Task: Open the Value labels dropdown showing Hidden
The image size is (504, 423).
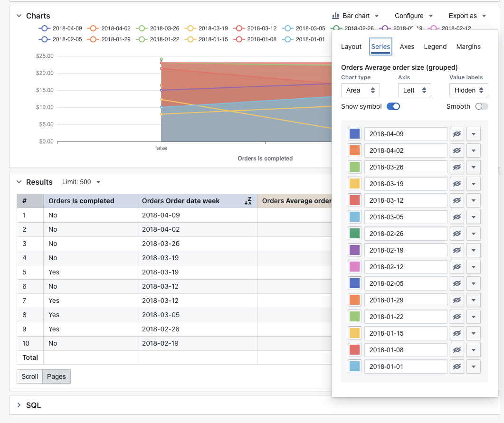Action: pos(468,90)
